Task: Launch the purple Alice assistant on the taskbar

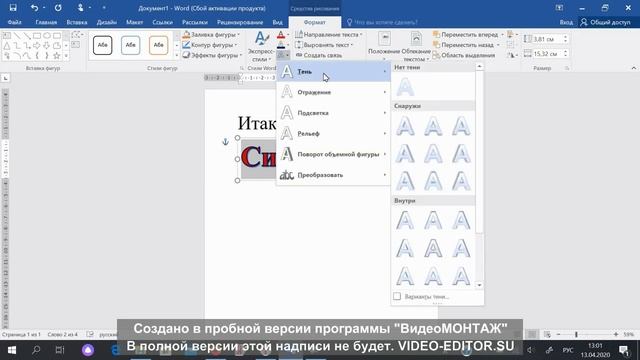Action: point(88,350)
